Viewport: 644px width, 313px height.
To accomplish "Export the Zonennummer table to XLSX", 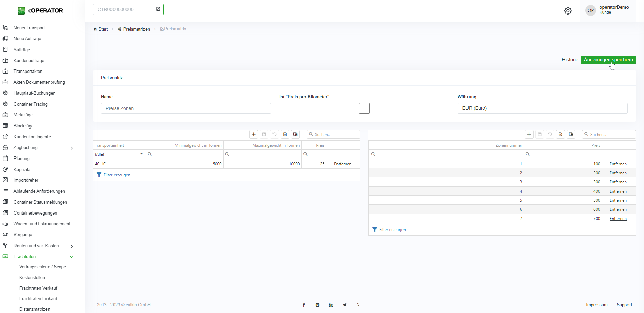I will (x=560, y=134).
